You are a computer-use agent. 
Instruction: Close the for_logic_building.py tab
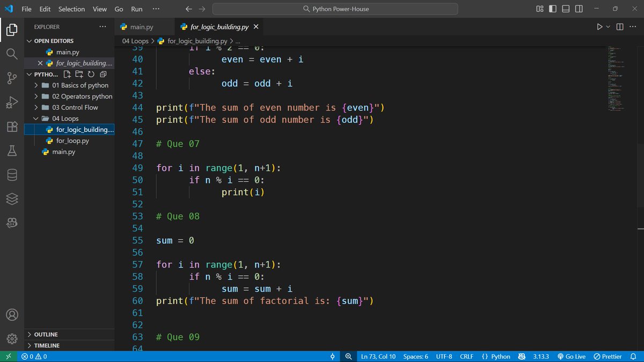pyautogui.click(x=256, y=27)
